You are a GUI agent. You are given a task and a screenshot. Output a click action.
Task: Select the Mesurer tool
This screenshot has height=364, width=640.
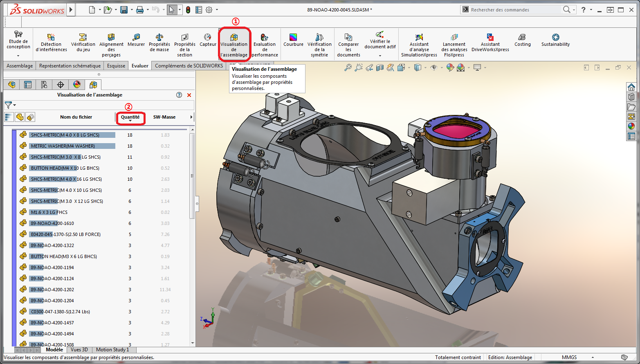[x=136, y=40]
